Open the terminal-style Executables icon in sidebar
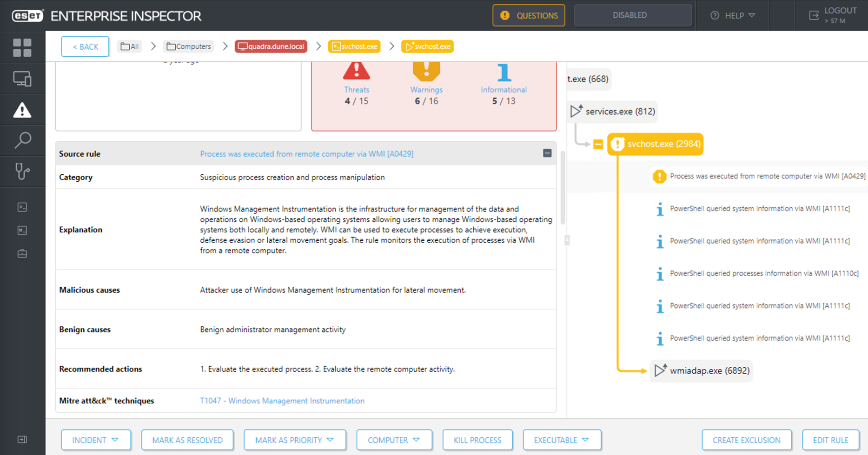 click(x=22, y=207)
